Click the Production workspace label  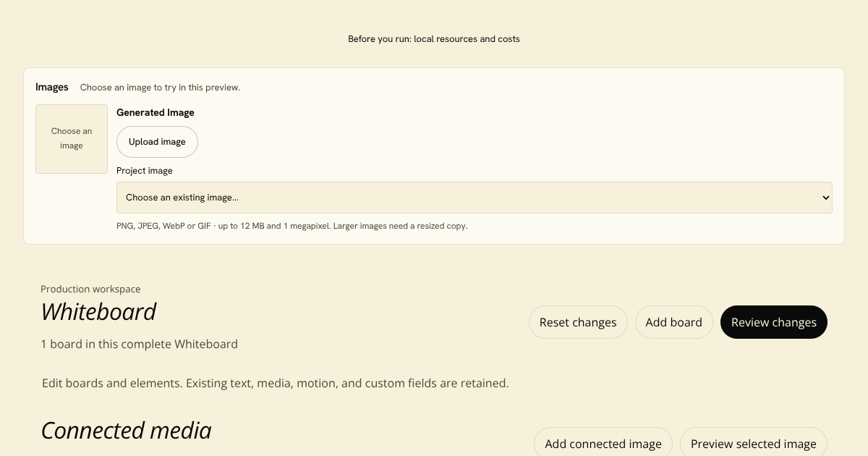click(90, 289)
